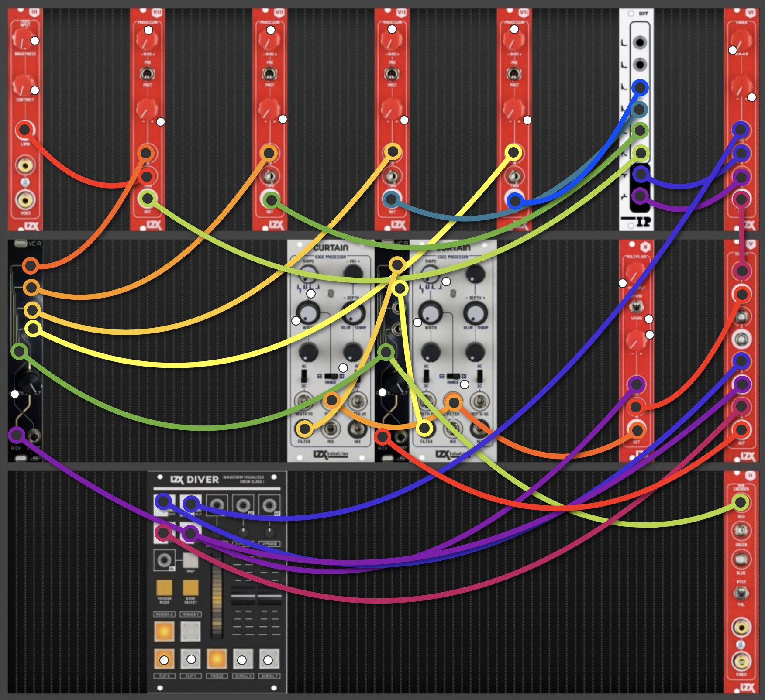Click the Blur/Sharp knob on the right Curtain module

pos(475,313)
